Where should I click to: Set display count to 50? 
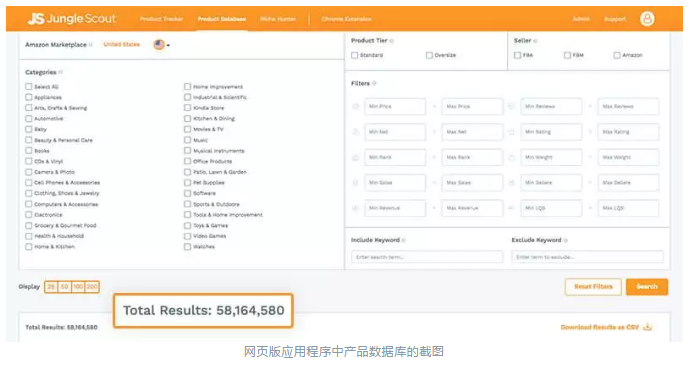point(65,287)
